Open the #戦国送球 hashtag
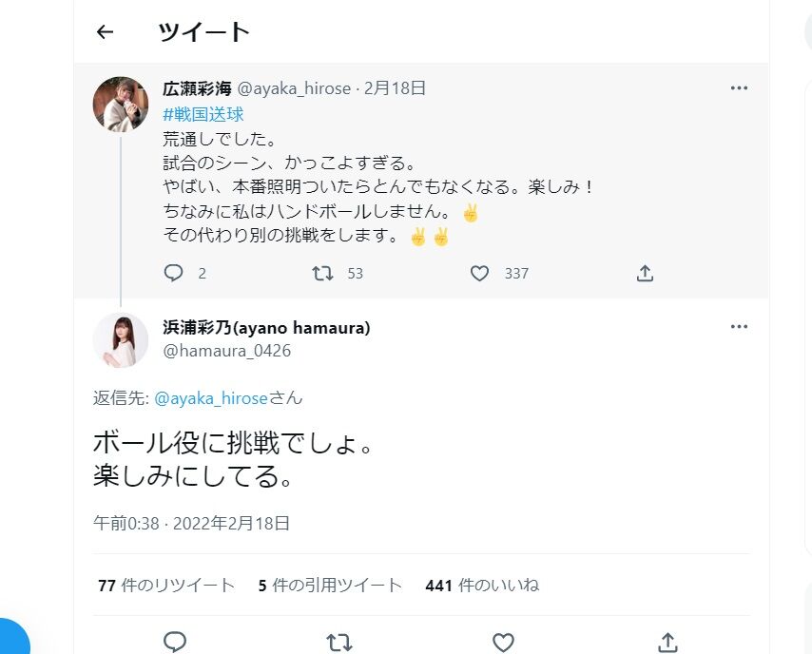Viewport: 812px width, 654px height. (x=203, y=115)
